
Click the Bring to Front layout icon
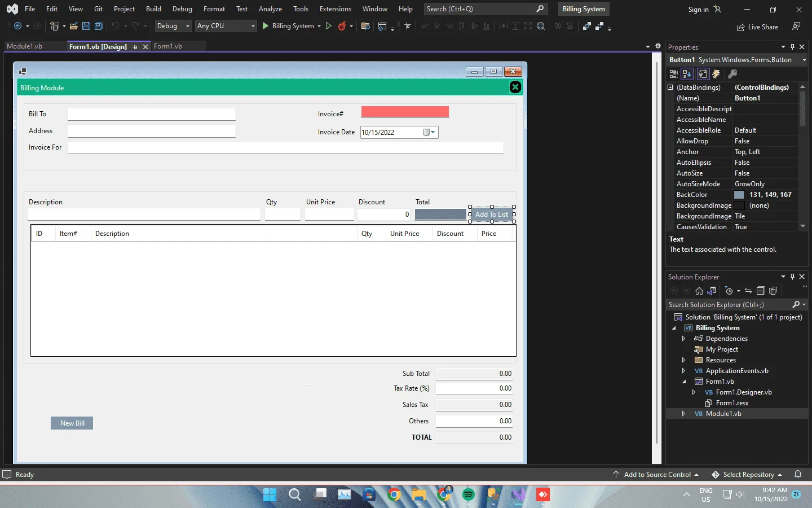(587, 26)
